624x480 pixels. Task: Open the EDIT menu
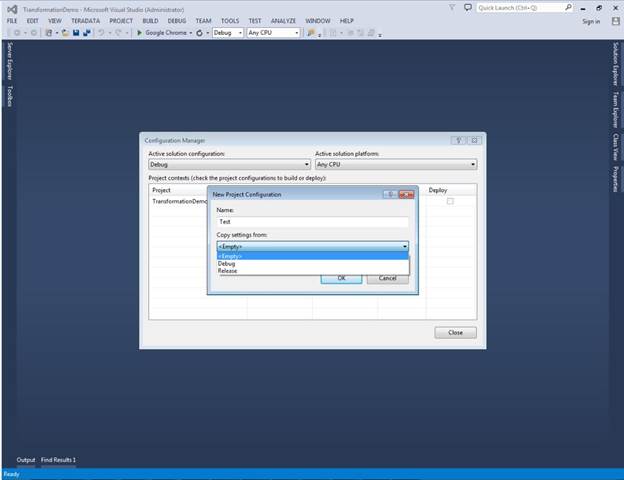tap(33, 21)
